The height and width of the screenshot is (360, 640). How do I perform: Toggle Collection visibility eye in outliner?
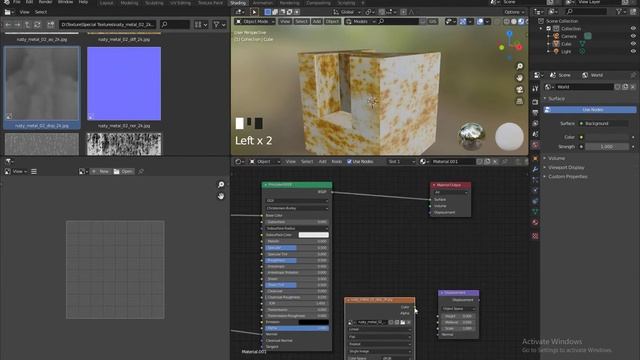(633, 29)
